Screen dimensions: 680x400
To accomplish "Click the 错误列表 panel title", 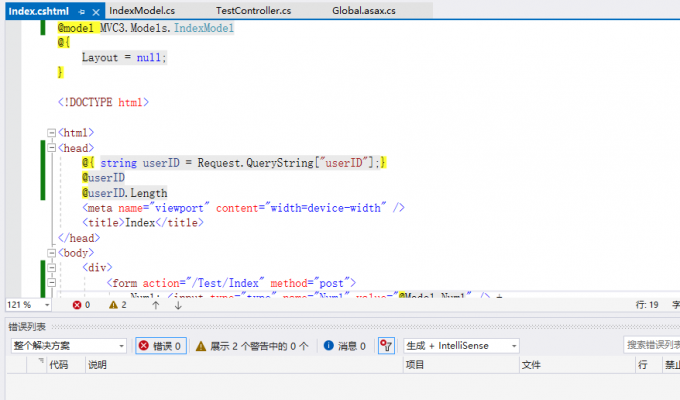I will pyautogui.click(x=27, y=327).
